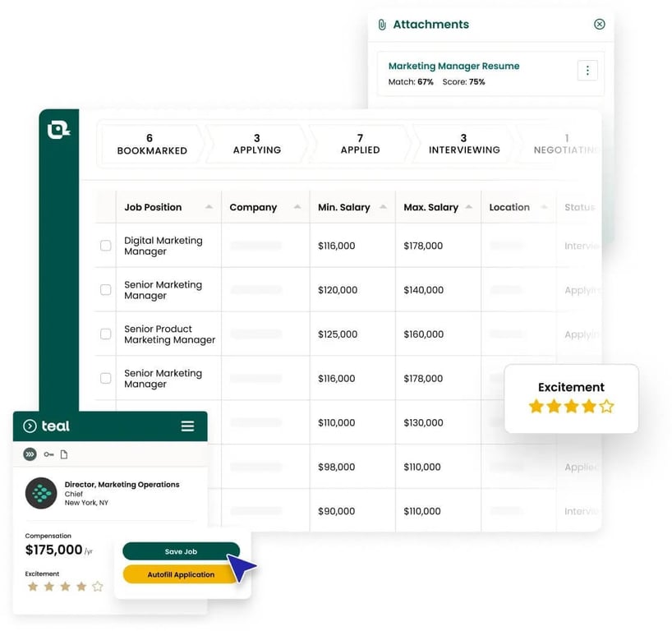The image size is (672, 631).
Task: Open the three-dot menu for Marketing Manager Resume
Action: pos(587,71)
